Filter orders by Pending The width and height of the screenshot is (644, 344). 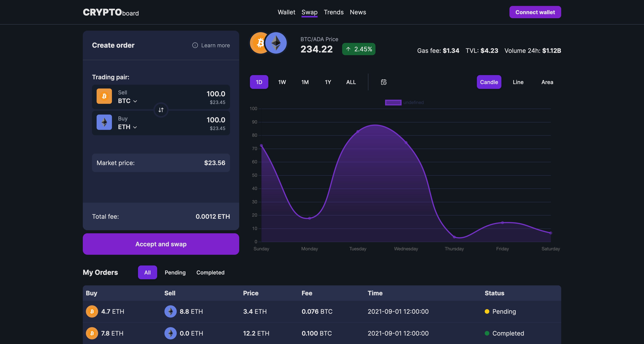tap(175, 273)
